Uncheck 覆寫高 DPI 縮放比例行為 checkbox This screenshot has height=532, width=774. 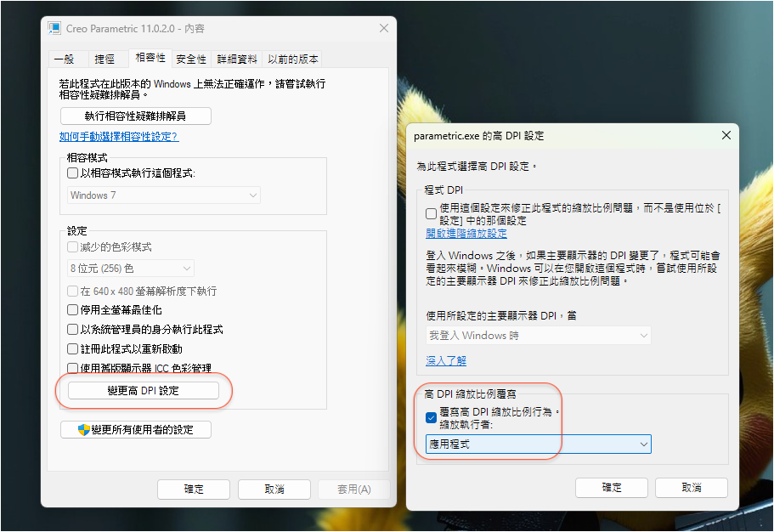tap(432, 417)
